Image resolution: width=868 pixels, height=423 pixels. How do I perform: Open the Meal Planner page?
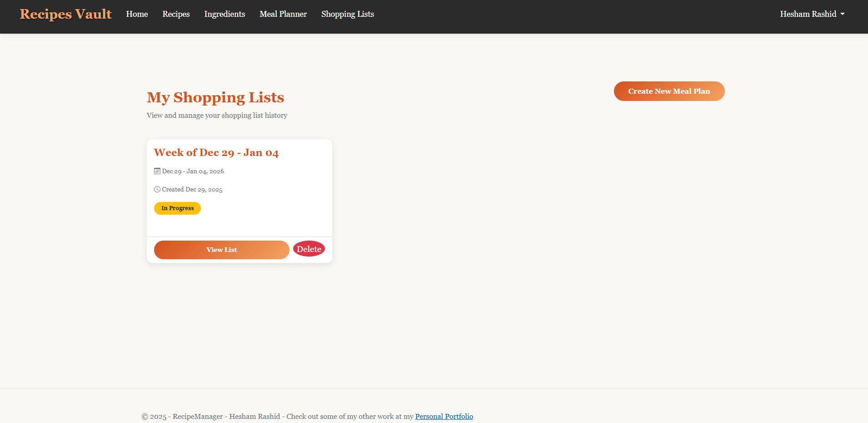point(283,14)
